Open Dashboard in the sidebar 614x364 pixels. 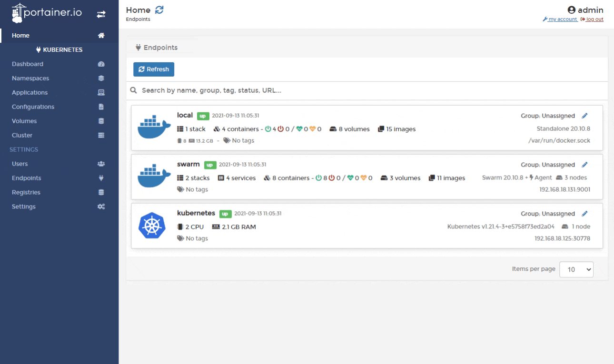28,64
